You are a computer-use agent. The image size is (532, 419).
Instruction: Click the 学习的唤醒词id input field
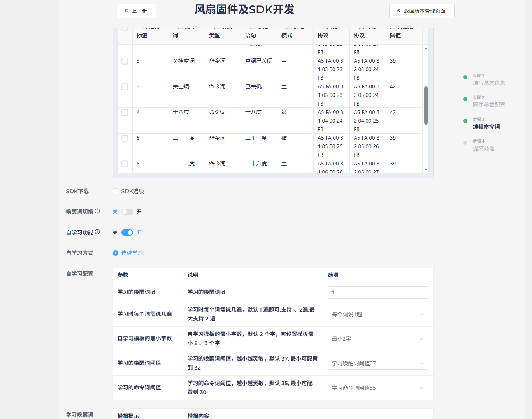tap(377, 292)
